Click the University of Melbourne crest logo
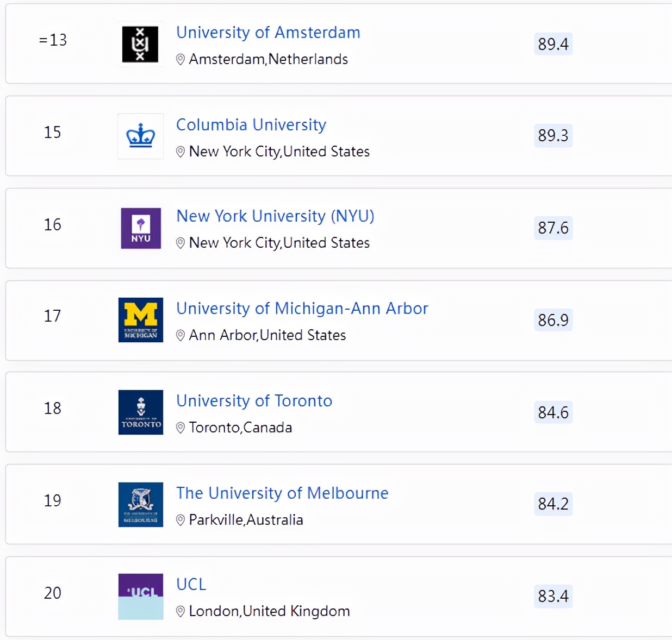Image resolution: width=672 pixels, height=640 pixels. click(x=141, y=505)
